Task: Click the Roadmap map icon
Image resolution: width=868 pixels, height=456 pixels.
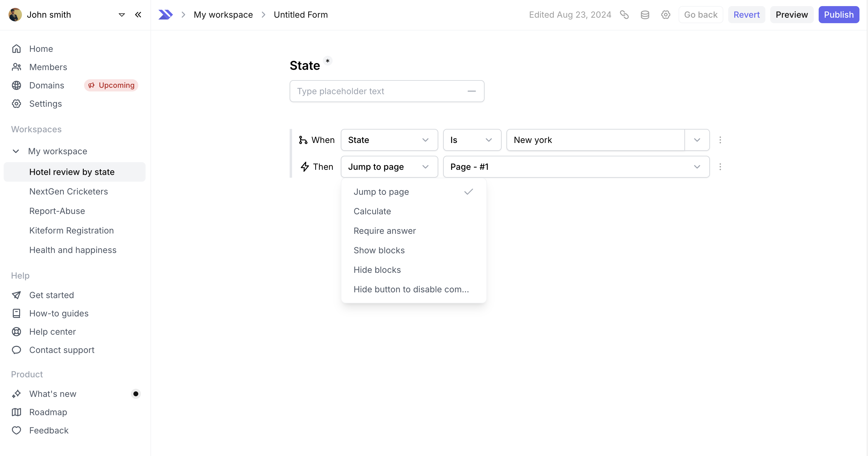Action: click(16, 412)
